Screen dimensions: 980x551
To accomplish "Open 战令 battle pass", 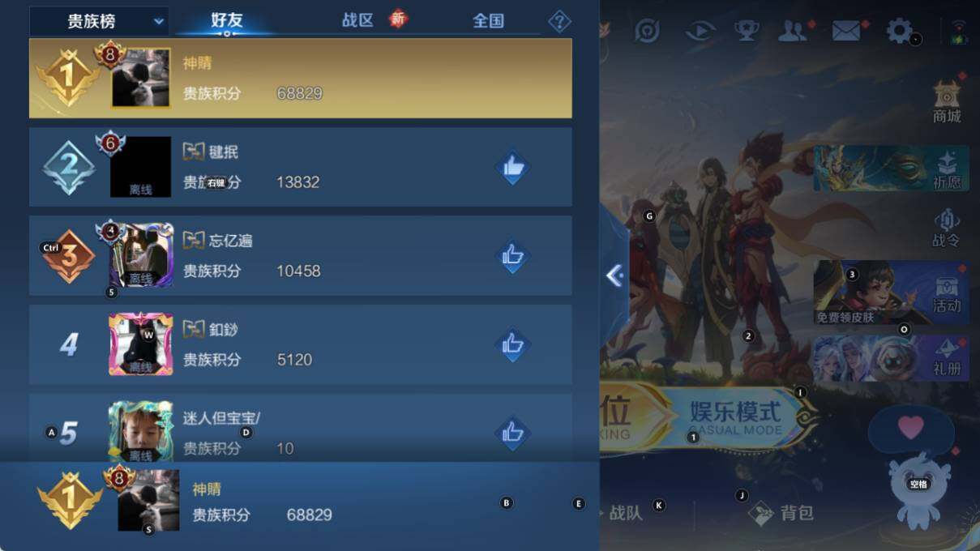I will pyautogui.click(x=946, y=228).
